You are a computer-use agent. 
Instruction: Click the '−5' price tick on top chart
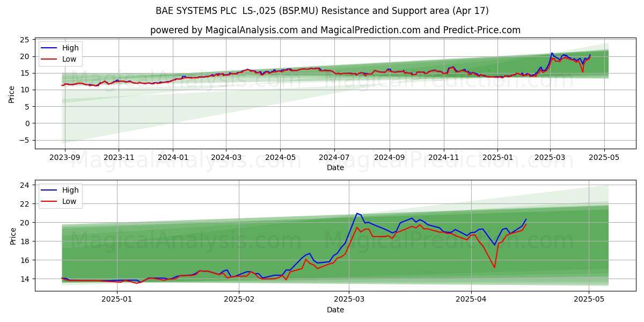(x=24, y=141)
